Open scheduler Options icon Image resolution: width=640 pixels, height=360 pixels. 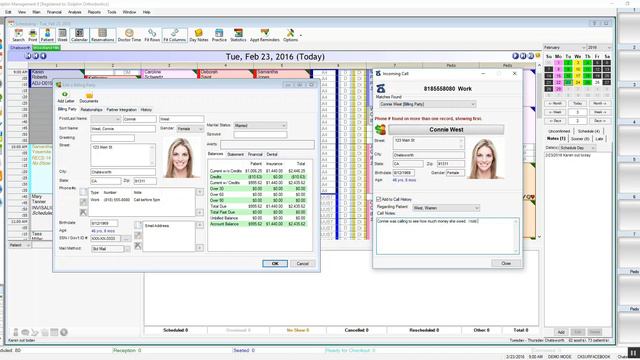point(290,35)
